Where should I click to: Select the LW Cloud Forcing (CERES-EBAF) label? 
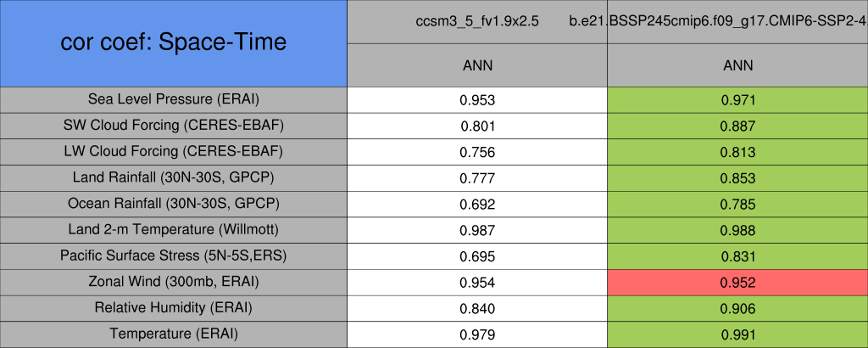(173, 152)
